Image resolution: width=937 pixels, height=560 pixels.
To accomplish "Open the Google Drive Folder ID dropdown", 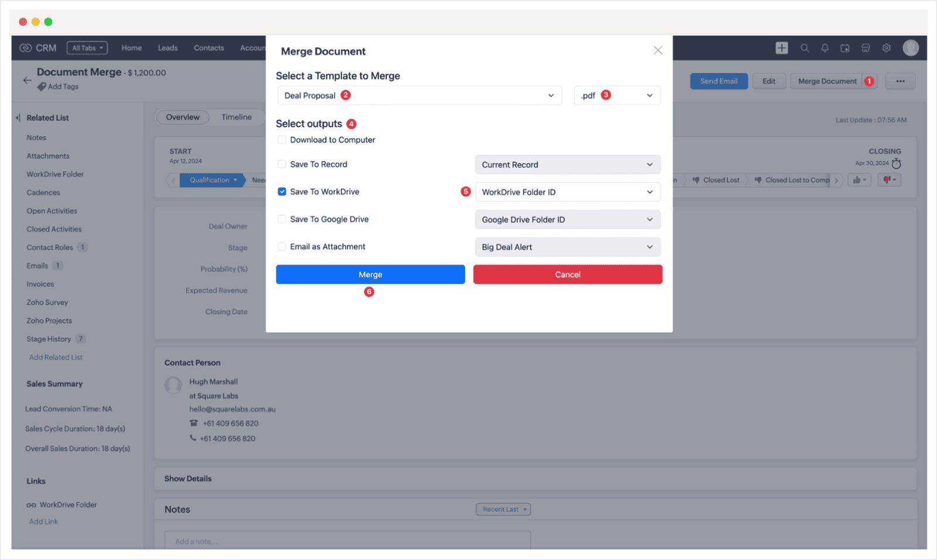I will (x=567, y=219).
